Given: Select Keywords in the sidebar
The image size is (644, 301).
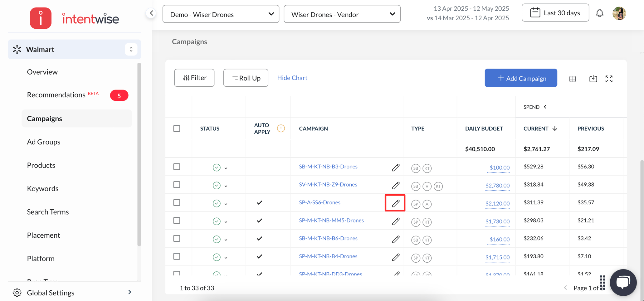Looking at the screenshot, I should [42, 188].
